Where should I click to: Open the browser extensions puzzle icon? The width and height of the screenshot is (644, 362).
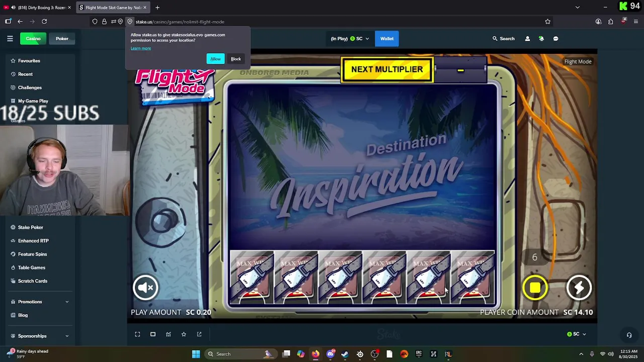(x=610, y=22)
